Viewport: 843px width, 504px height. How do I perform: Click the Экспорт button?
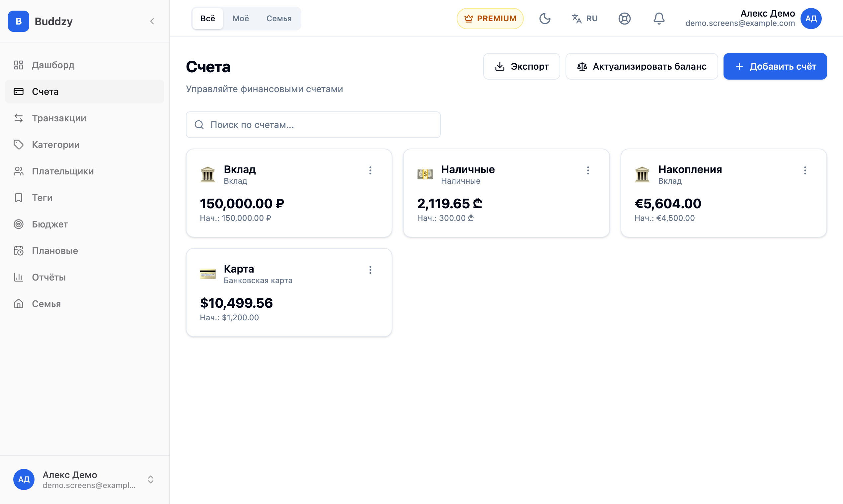point(521,66)
